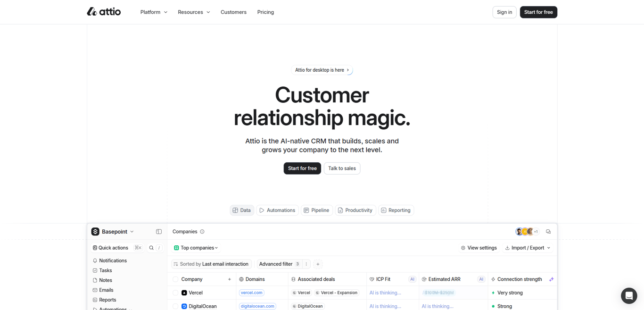Open the Basepoint workspace dropdown
The image size is (644, 310).
click(113, 232)
